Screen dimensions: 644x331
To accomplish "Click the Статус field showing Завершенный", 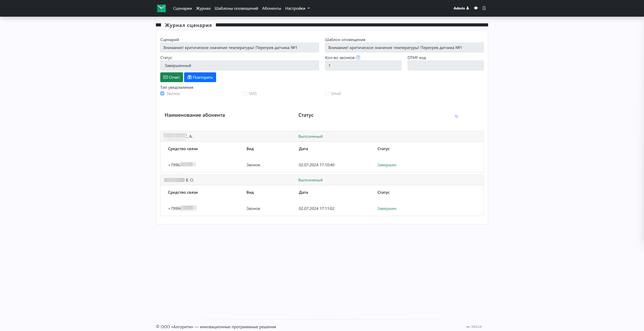I will [239, 65].
